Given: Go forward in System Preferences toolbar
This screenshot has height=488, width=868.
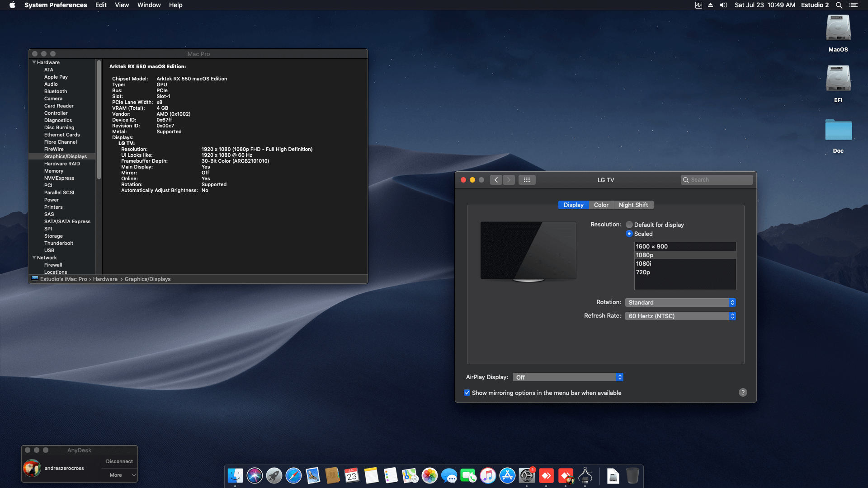Looking at the screenshot, I should tap(509, 180).
